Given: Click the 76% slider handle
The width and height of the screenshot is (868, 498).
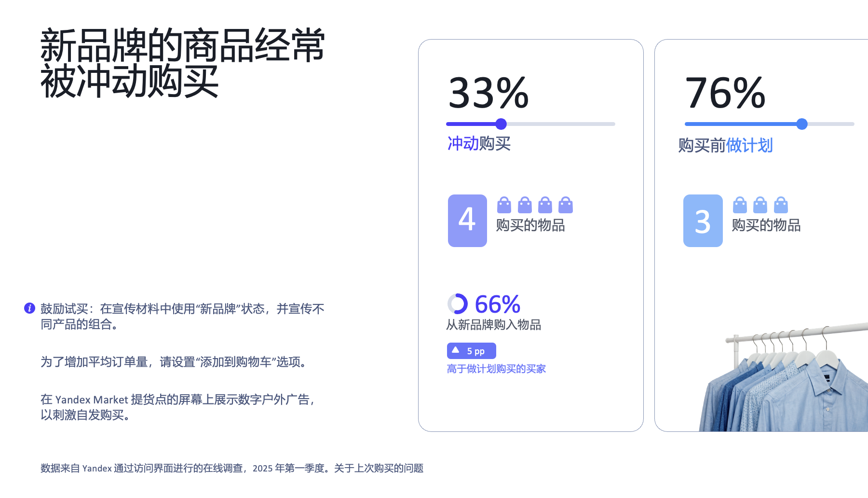Looking at the screenshot, I should click(x=802, y=124).
